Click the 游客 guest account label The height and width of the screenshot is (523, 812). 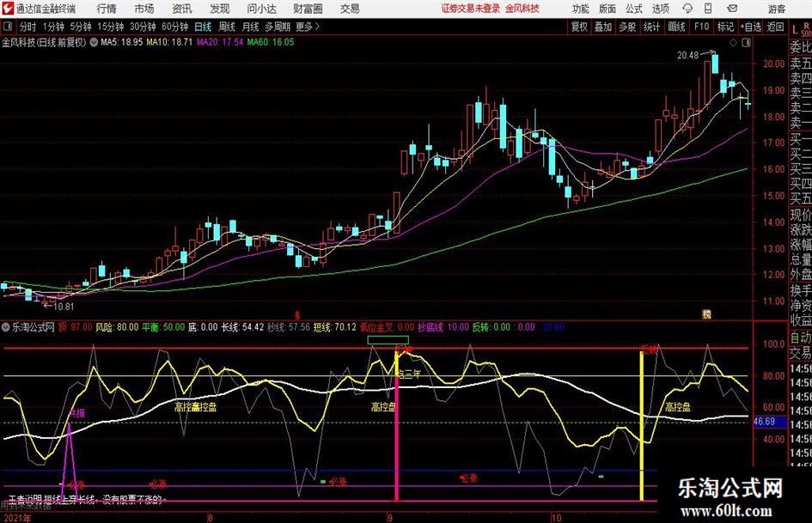(x=776, y=9)
